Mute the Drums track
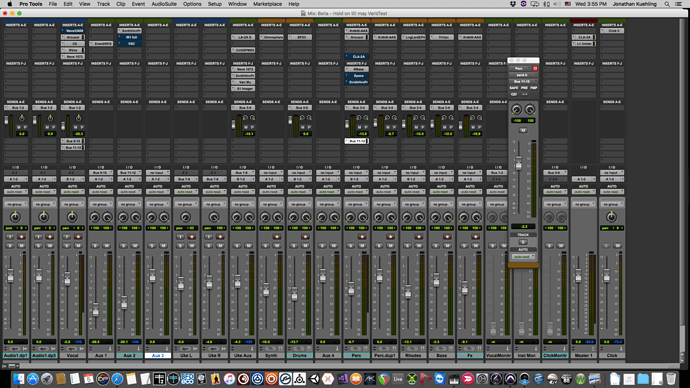Viewport: 690px width, 388px height. pos(305,245)
